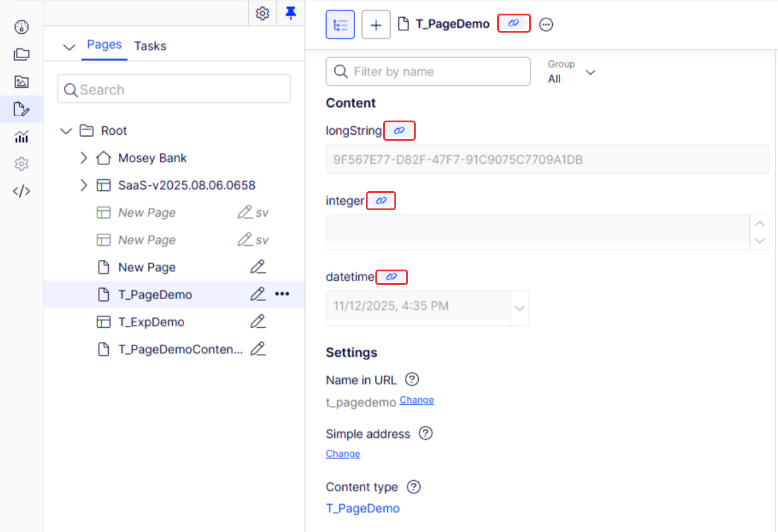
Task: Select the Edit page icon in sidebar
Action: tap(21, 109)
